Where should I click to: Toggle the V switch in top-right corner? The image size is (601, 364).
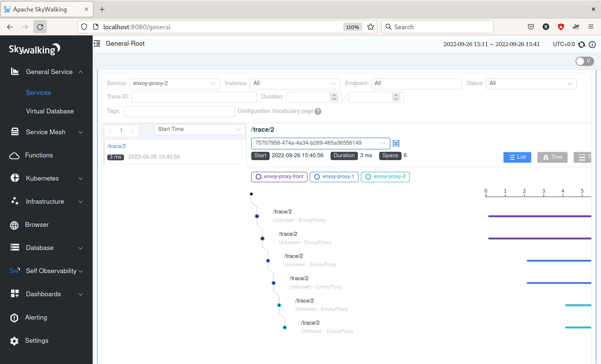[585, 60]
